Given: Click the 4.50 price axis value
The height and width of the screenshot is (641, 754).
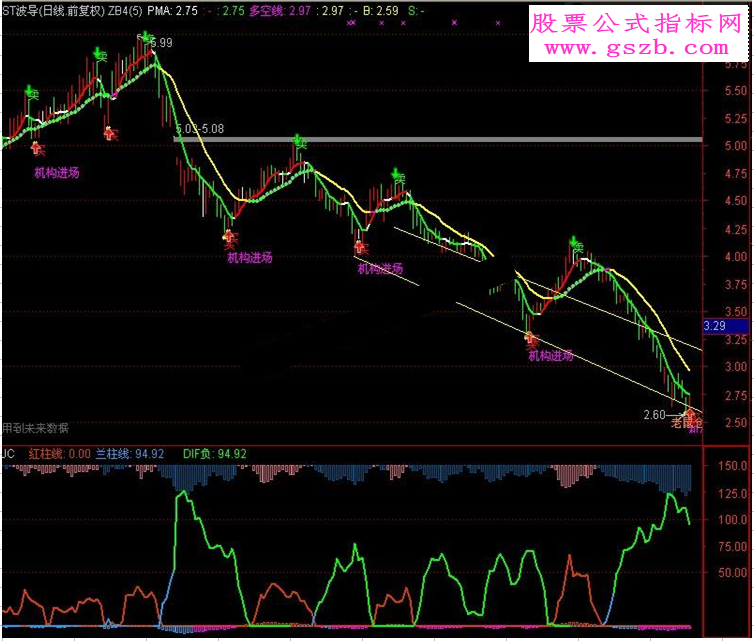Looking at the screenshot, I should pyautogui.click(x=735, y=201).
